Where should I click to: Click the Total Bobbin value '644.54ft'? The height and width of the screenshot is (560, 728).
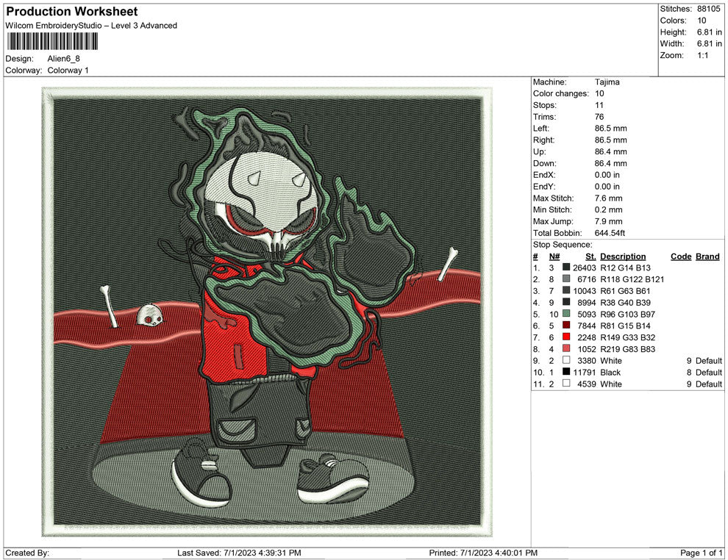point(610,233)
